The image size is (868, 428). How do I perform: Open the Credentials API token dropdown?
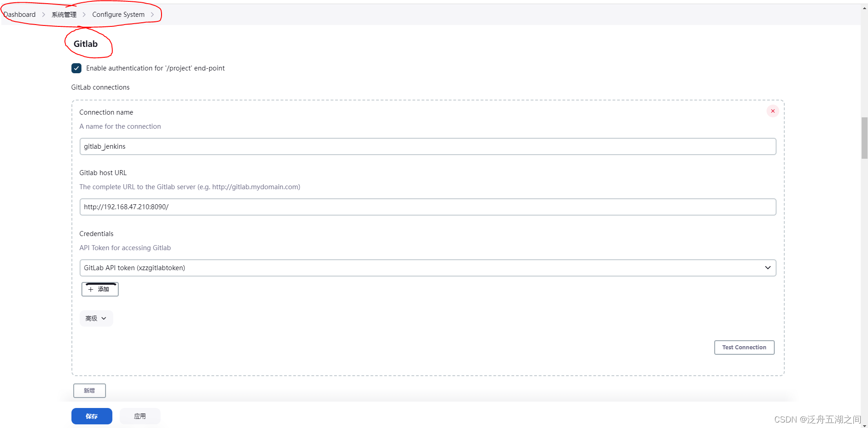pos(427,268)
